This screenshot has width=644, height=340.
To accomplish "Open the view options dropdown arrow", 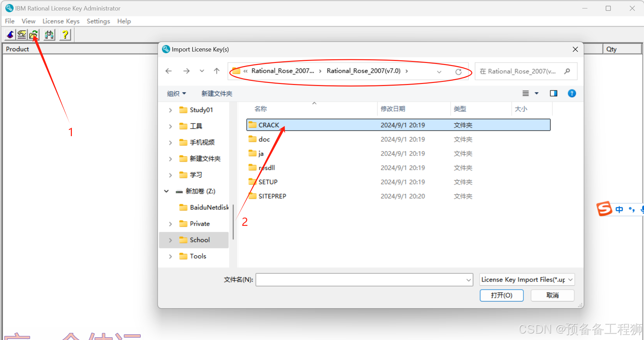I will coord(537,93).
